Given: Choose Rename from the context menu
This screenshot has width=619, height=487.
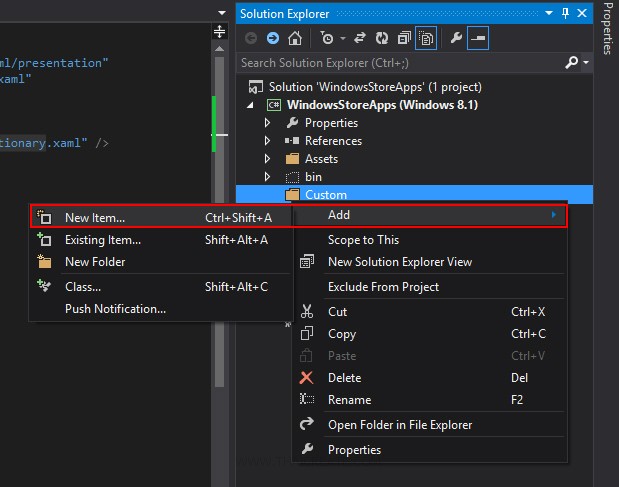Looking at the screenshot, I should (430, 400).
